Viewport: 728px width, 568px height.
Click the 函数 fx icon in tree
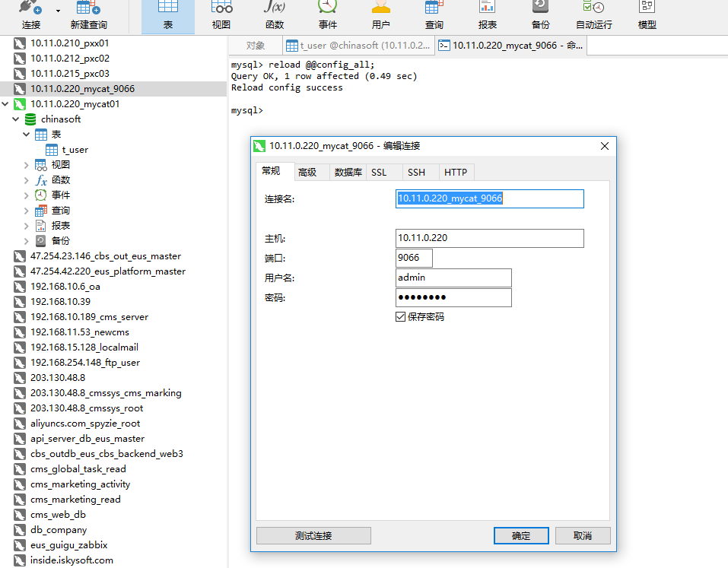tap(41, 180)
